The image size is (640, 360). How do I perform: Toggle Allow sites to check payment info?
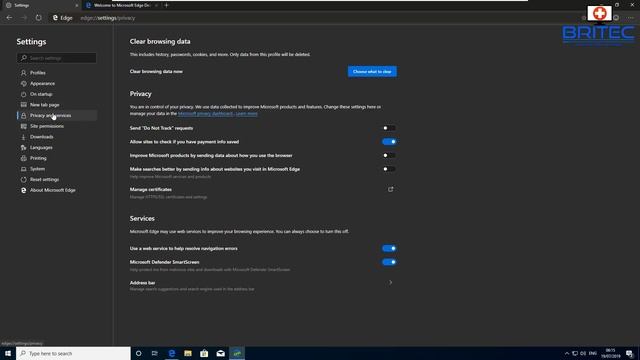[389, 142]
